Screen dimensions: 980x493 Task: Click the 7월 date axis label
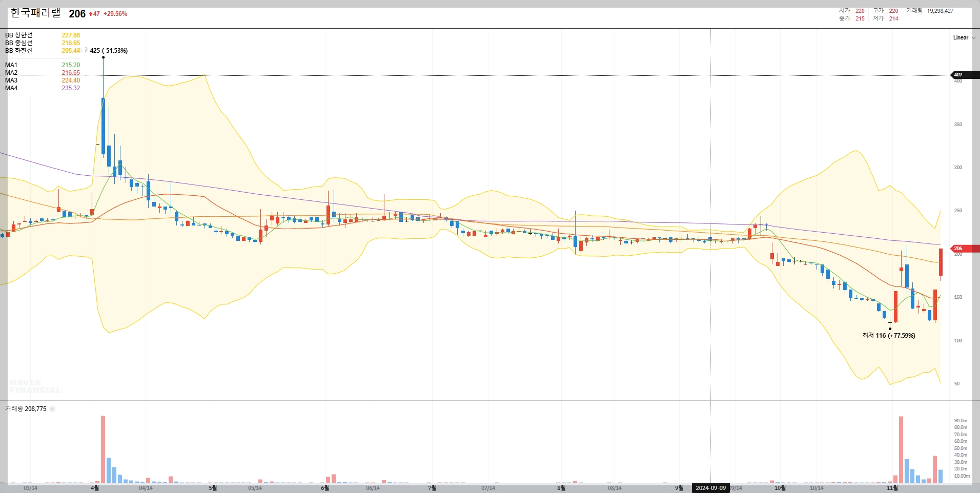point(432,488)
